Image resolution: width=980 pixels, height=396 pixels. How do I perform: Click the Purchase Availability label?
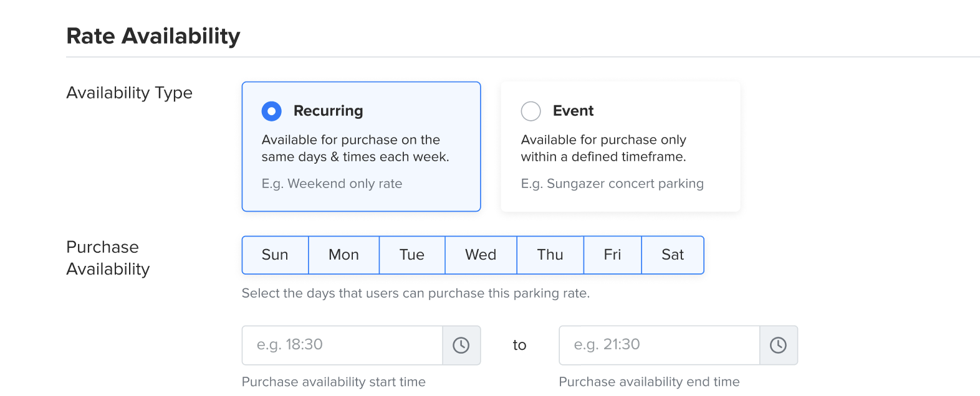pos(108,258)
